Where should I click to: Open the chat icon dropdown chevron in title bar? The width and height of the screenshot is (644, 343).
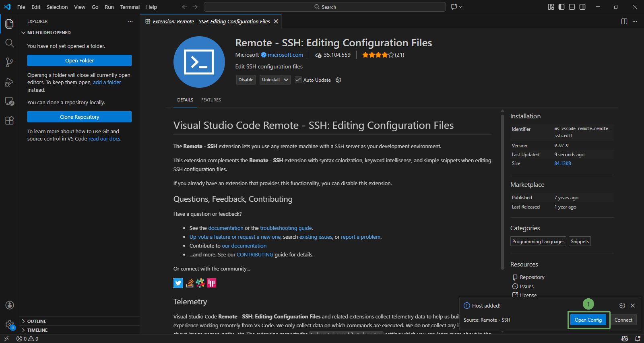point(461,7)
